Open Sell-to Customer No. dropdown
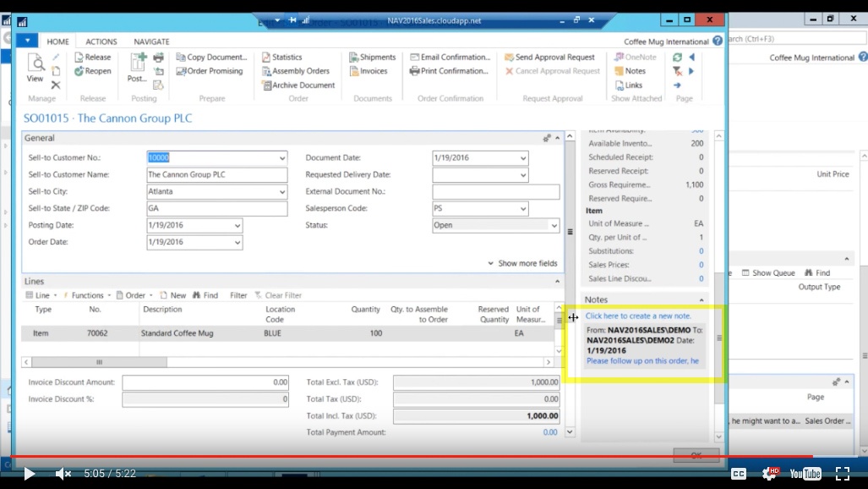The image size is (868, 489). (x=281, y=158)
